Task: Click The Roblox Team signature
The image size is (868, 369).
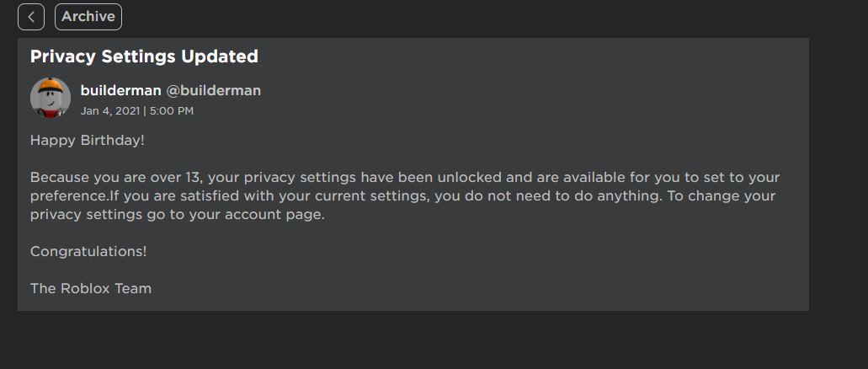Action: click(x=91, y=288)
